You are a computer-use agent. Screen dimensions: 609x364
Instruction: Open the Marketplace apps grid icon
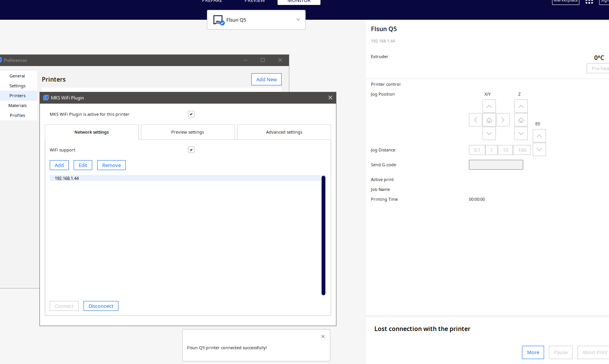(589, 2)
